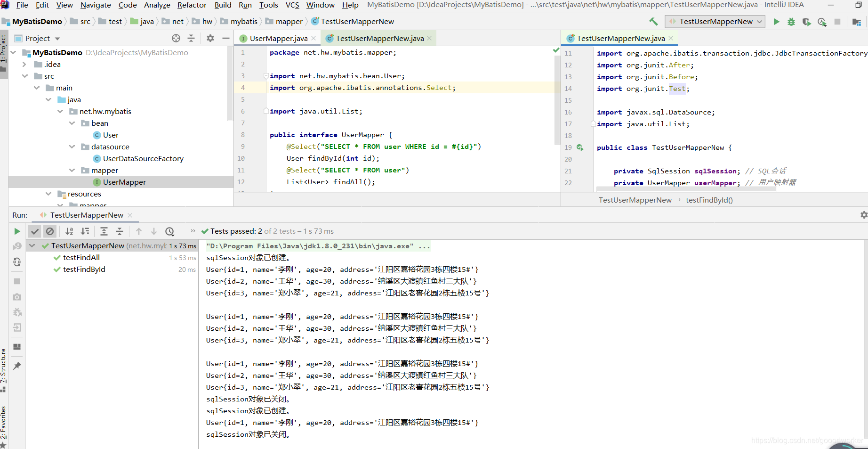Toggle auto-test icon in Run sidebar
Screen dimensions: 868x449
[17, 262]
